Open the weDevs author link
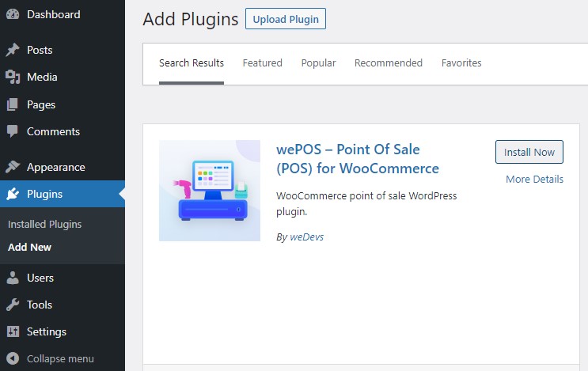 (306, 237)
